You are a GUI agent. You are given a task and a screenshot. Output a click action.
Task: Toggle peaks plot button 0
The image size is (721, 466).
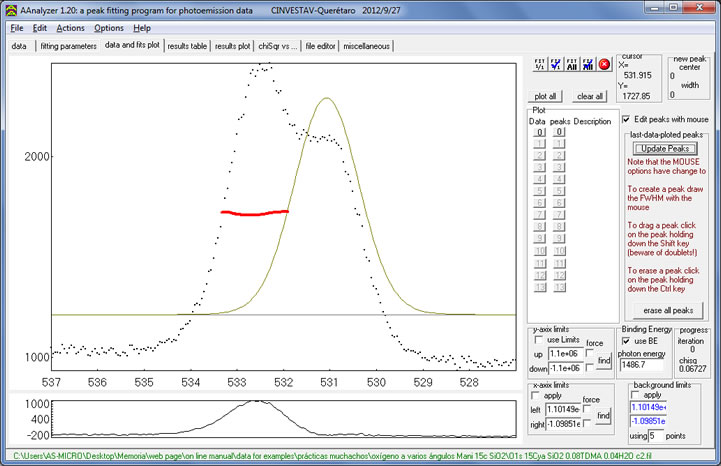tap(560, 132)
